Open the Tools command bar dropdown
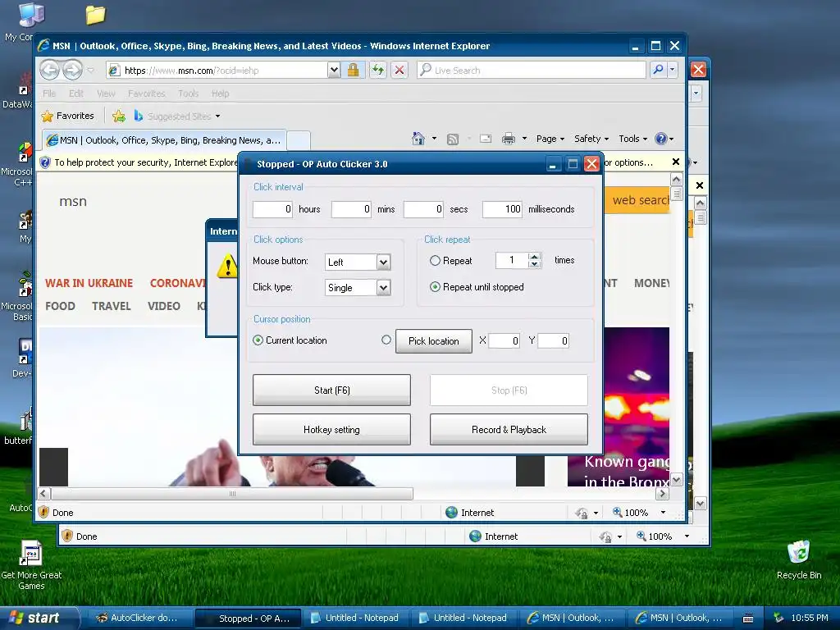 pos(632,139)
